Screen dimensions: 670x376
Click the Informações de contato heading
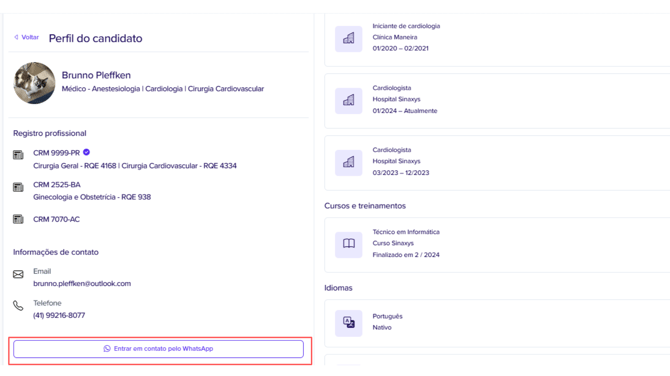pos(56,252)
